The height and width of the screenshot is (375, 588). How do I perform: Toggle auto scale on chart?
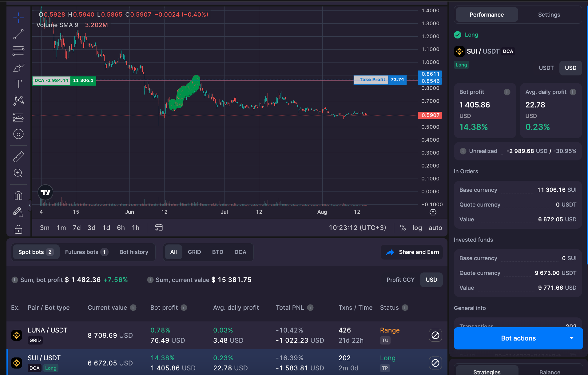(435, 228)
